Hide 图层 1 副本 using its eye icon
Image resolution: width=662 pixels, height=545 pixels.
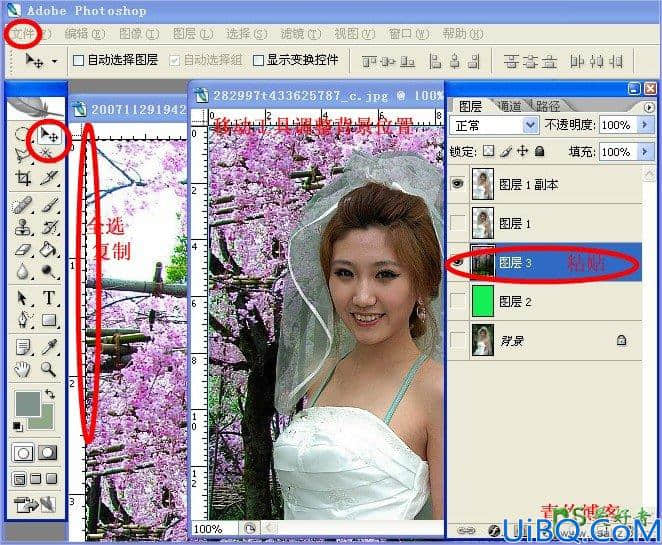click(x=458, y=184)
